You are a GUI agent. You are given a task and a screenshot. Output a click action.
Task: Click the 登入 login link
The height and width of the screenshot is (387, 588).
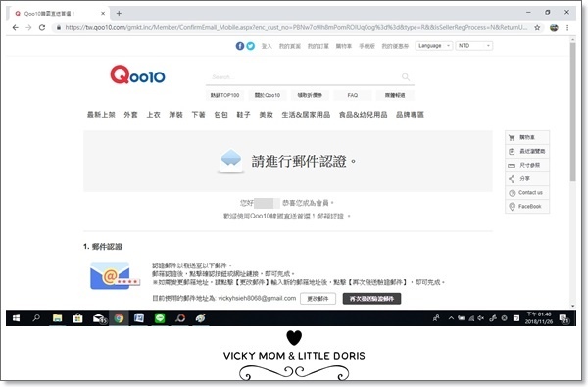[x=267, y=46]
